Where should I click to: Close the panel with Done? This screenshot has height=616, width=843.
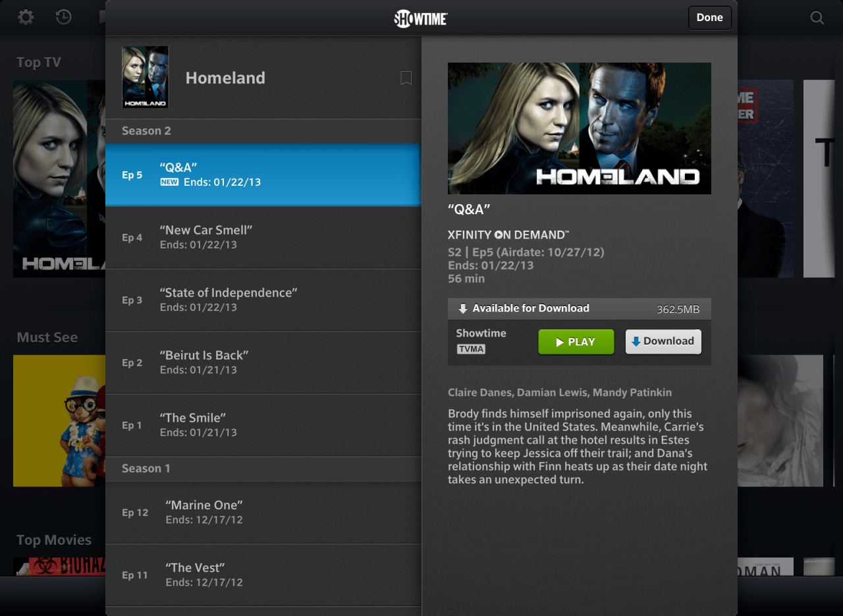tap(710, 18)
